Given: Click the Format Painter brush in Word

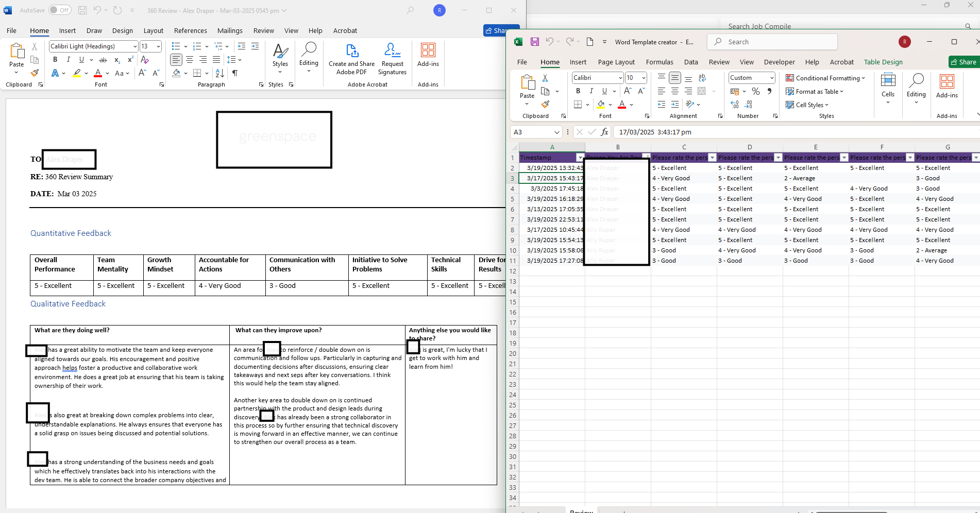Looking at the screenshot, I should click(x=35, y=73).
